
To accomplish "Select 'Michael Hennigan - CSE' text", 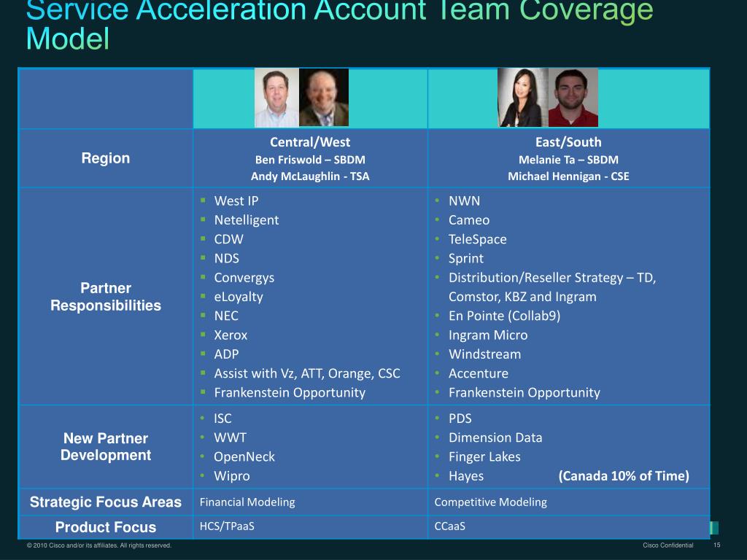I will [568, 176].
